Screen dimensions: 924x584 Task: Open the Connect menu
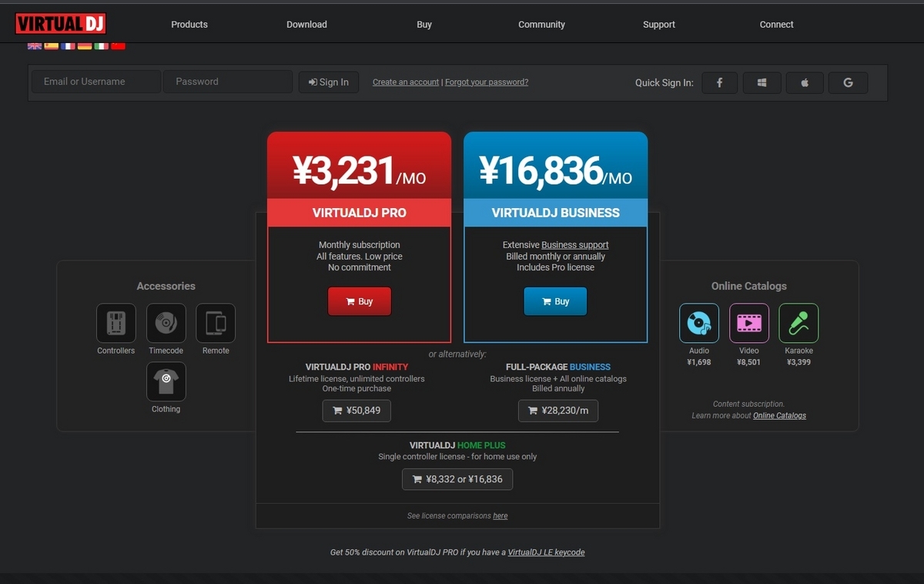pos(776,25)
